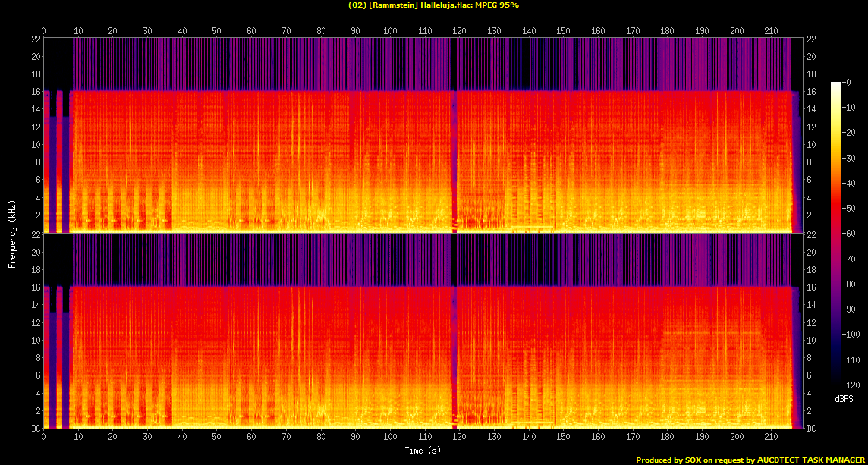This screenshot has width=868, height=465.
Task: Click the 'Frequency (kHz)' axis label
Action: tap(12, 234)
